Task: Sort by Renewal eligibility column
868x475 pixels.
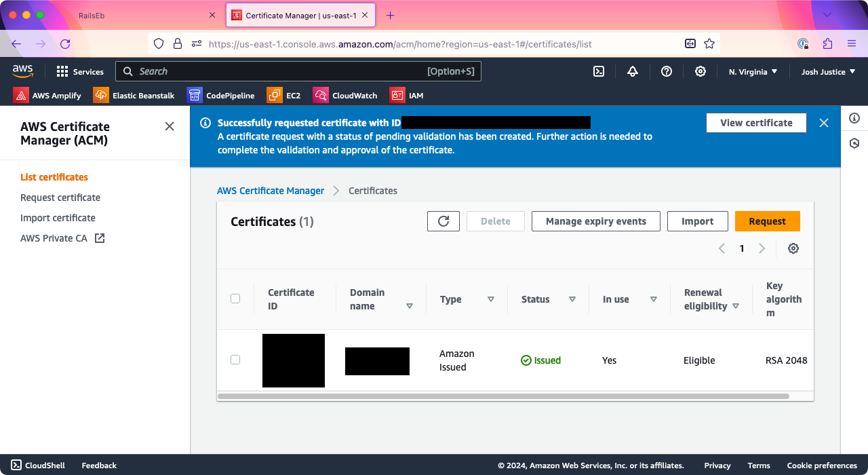Action: [736, 306]
